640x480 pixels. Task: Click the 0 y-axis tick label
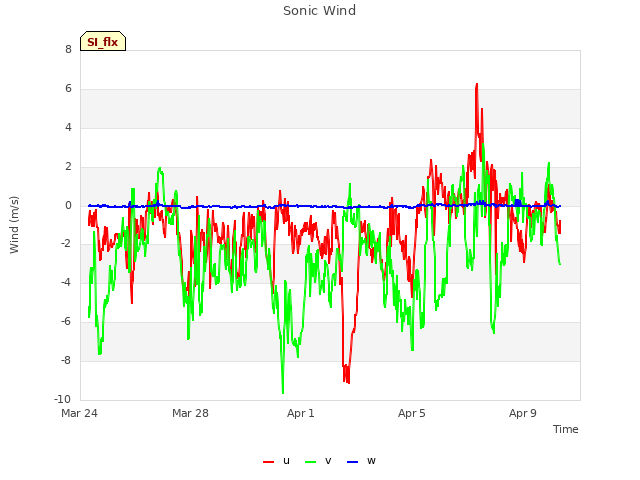68,206
